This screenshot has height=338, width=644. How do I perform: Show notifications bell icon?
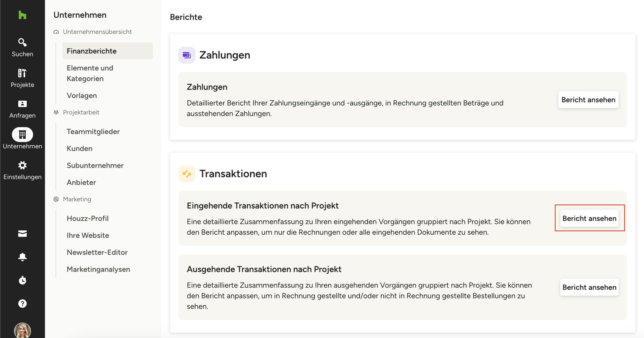[22, 257]
